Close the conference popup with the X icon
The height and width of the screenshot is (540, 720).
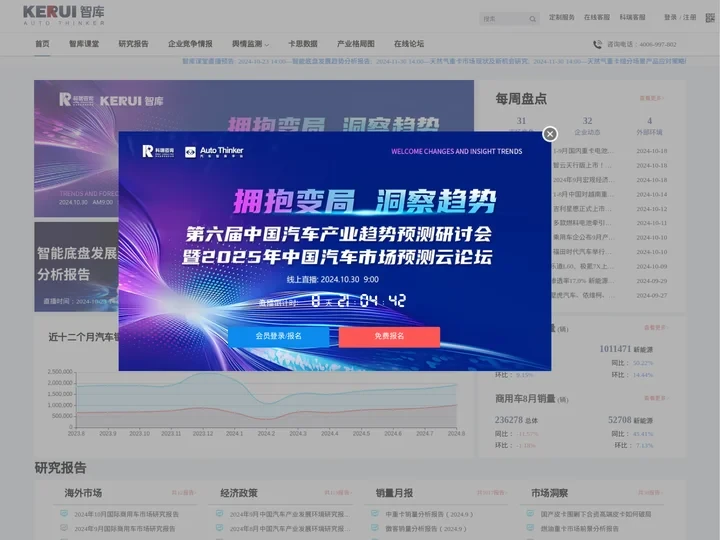tap(550, 134)
